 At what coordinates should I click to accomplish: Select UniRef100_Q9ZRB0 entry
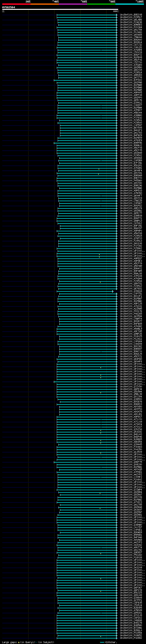[x=131, y=67]
